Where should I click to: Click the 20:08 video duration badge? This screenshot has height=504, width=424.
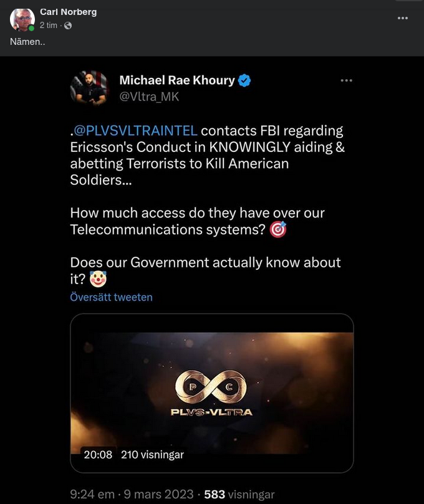[x=98, y=455]
